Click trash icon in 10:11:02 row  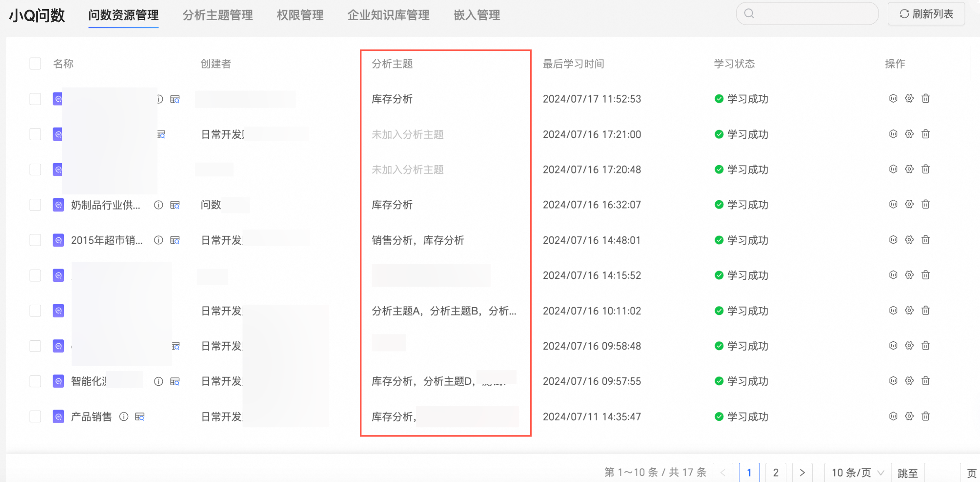tap(925, 310)
